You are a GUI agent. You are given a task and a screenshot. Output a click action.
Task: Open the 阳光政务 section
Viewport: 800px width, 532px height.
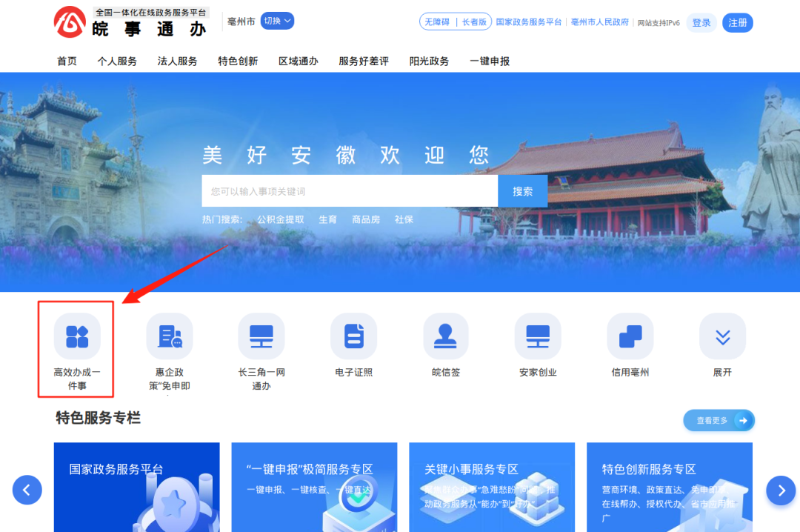coord(428,61)
